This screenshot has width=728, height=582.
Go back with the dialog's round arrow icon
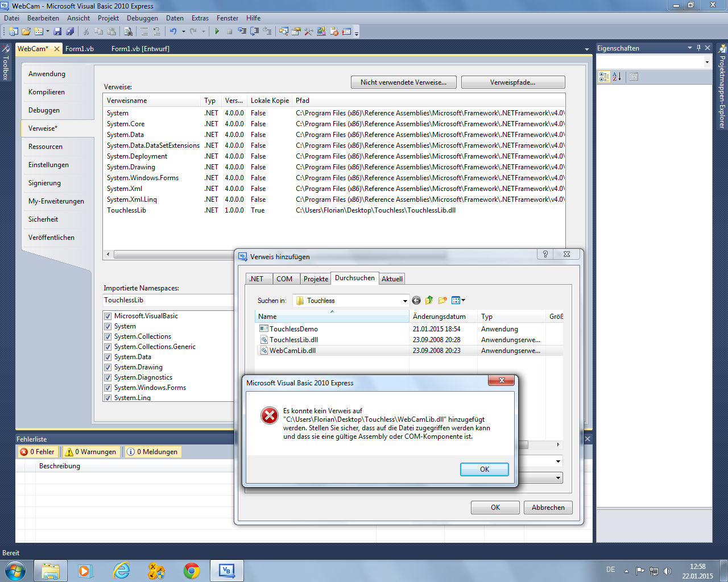[416, 300]
